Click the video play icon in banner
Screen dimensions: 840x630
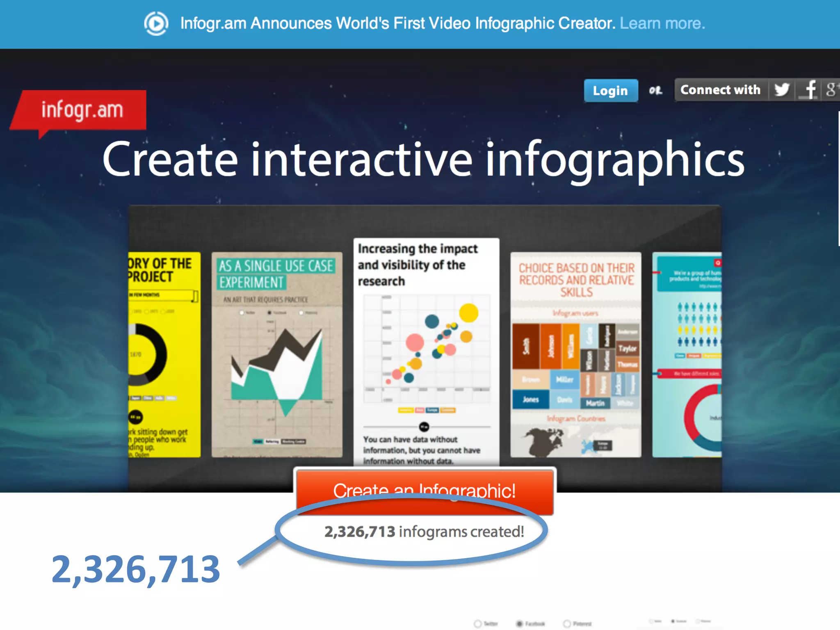pyautogui.click(x=156, y=24)
